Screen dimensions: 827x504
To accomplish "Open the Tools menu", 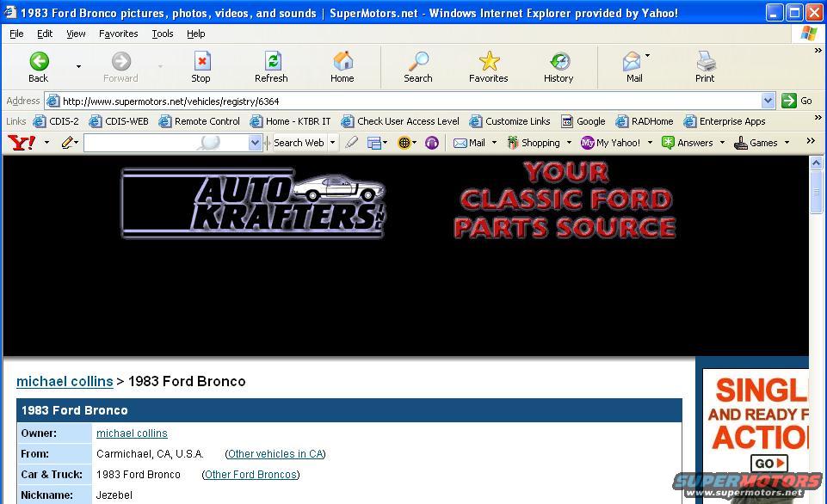I will click(x=162, y=34).
